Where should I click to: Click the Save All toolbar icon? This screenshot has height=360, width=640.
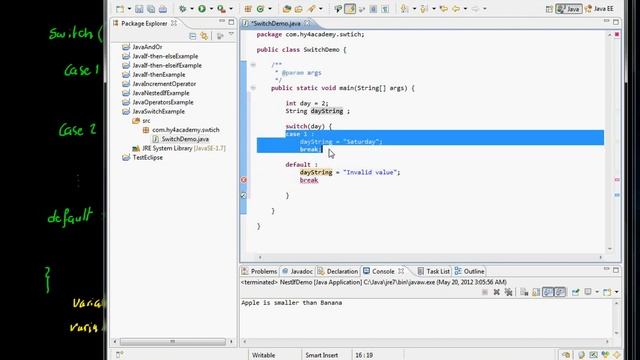tap(151, 9)
